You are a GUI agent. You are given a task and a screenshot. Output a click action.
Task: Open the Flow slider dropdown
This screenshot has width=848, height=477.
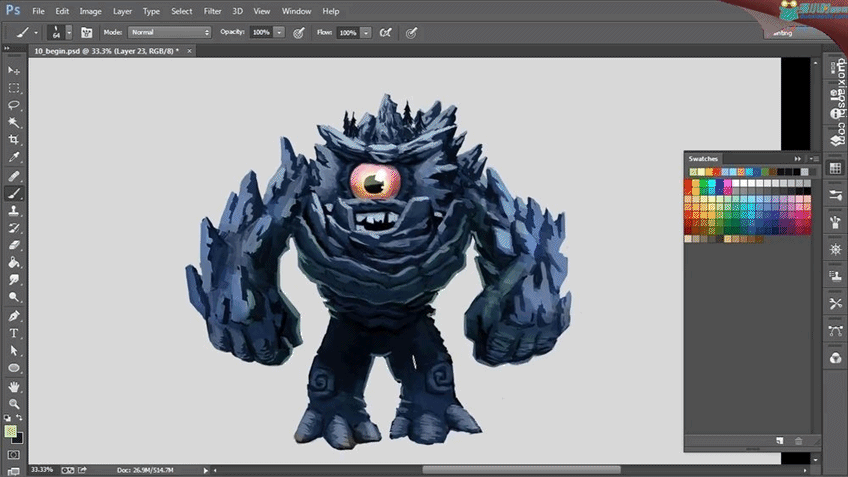pos(366,32)
